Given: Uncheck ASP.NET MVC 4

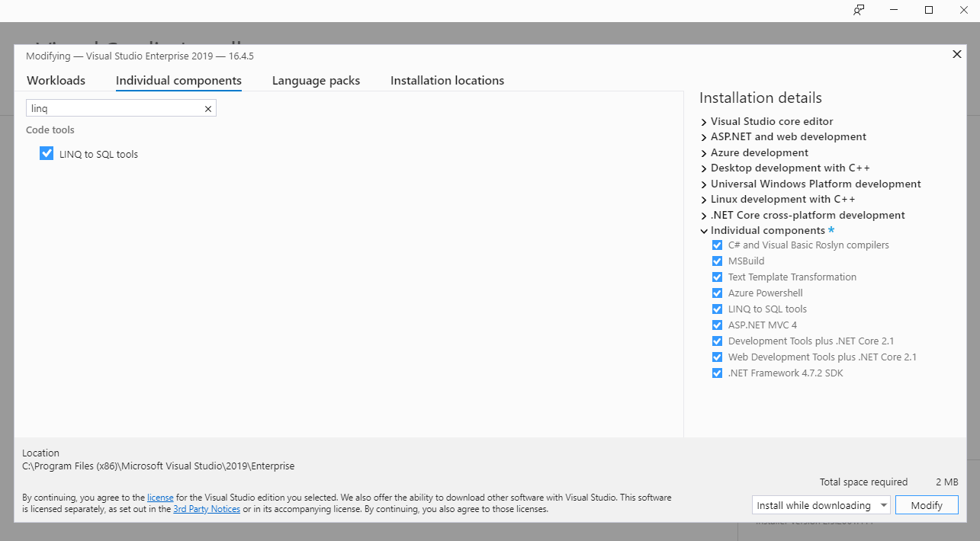Looking at the screenshot, I should [717, 325].
